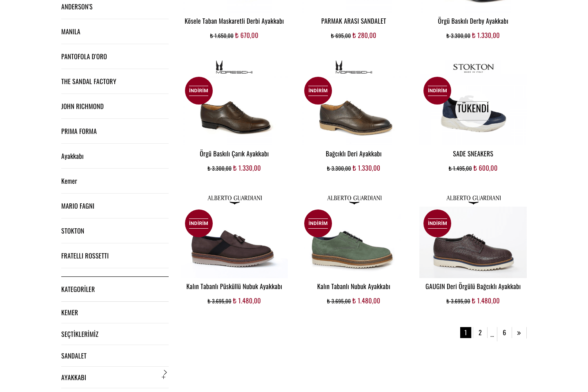The width and height of the screenshot is (588, 392).
Task: Open GAUGIN Deri Örgülü Bağcıklı Ayakkabı link
Action: (473, 287)
